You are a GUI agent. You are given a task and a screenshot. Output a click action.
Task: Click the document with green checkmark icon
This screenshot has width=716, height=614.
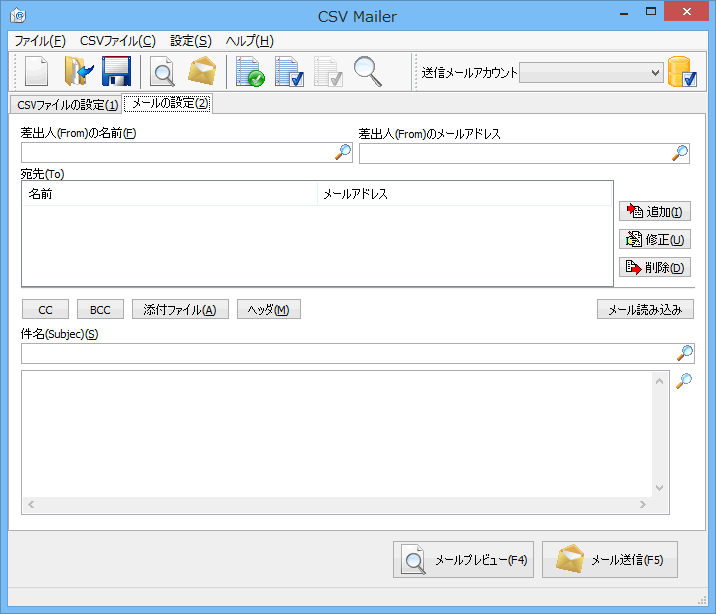click(249, 72)
